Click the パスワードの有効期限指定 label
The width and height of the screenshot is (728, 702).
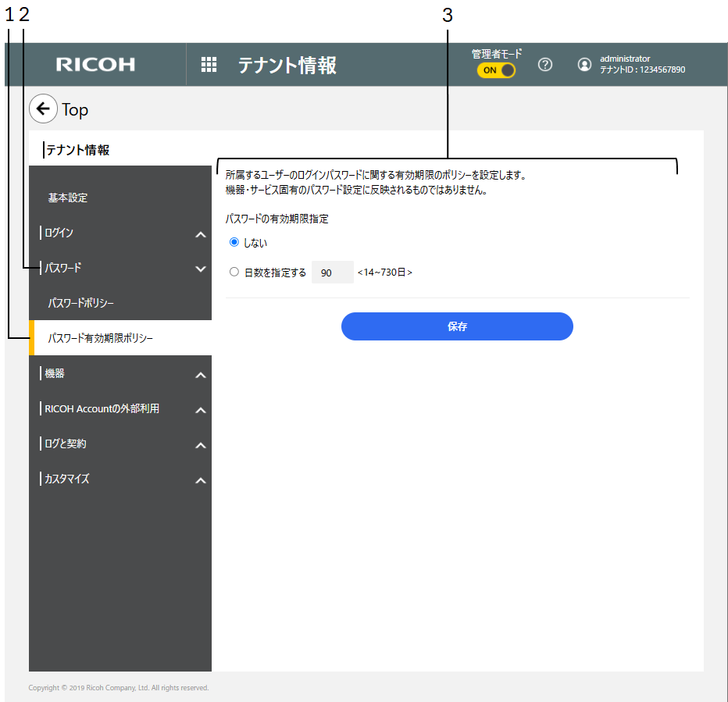277,219
